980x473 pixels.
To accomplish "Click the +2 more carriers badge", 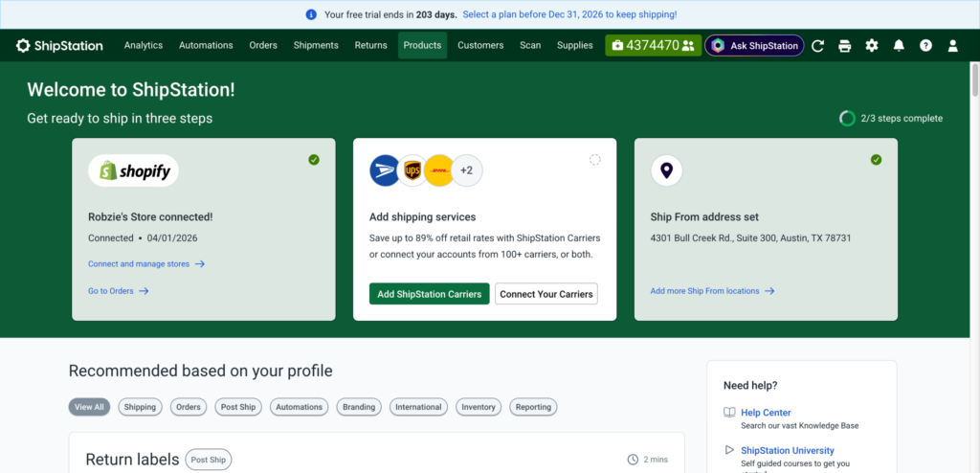I will click(x=467, y=170).
